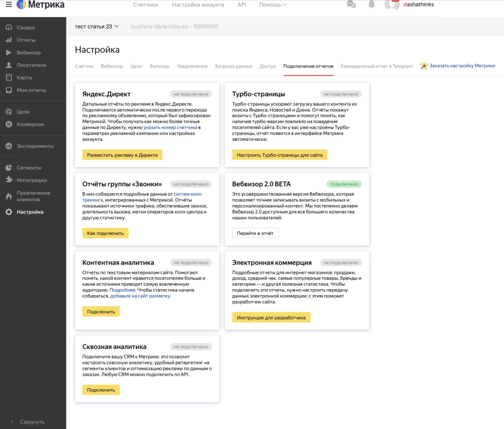Expand the тест статья 23 counter dropdown
504x429 pixels.
[x=97, y=27]
